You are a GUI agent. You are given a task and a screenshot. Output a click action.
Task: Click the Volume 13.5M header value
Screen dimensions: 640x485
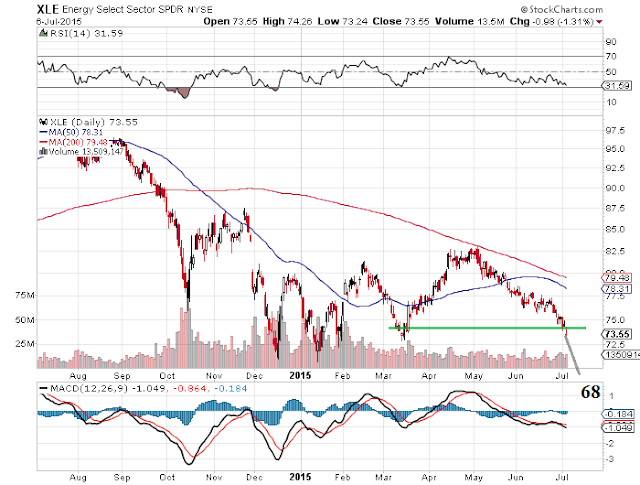470,21
